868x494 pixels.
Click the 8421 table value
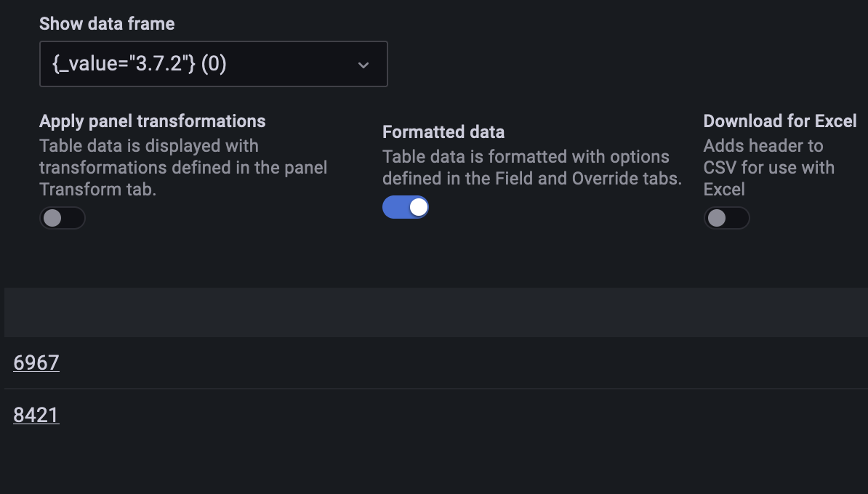(x=36, y=415)
